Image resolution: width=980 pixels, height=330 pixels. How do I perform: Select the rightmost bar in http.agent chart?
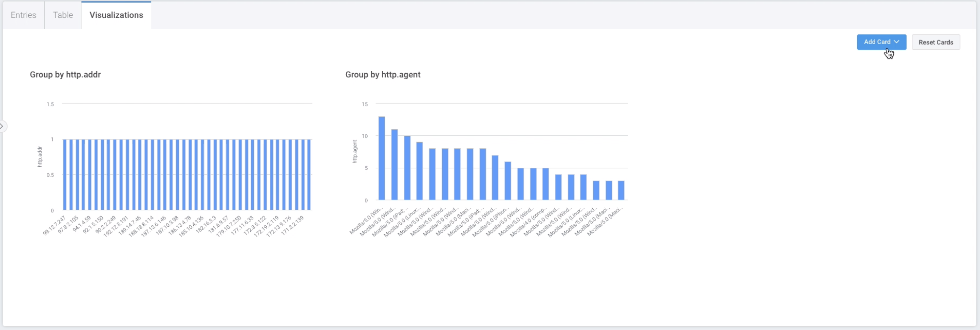pyautogui.click(x=621, y=190)
